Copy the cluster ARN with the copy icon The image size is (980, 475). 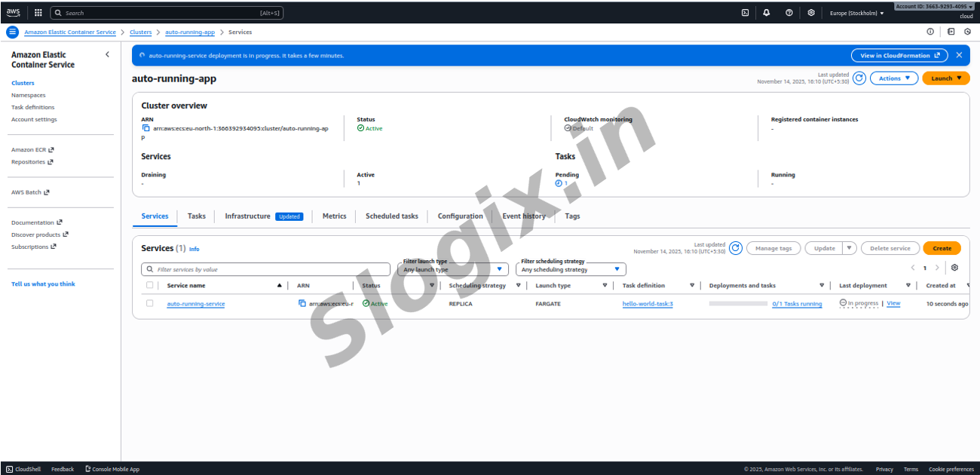pos(146,128)
